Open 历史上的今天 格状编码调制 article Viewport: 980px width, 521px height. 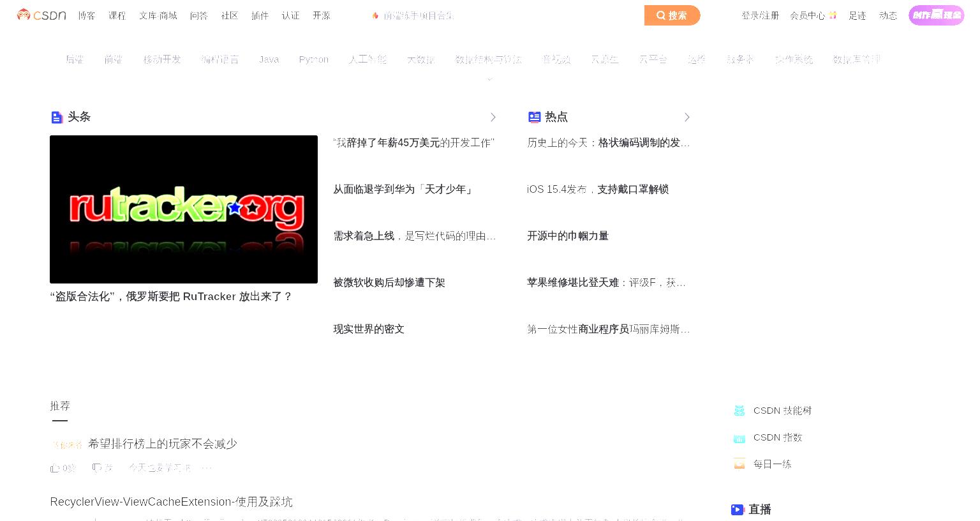[x=609, y=143]
